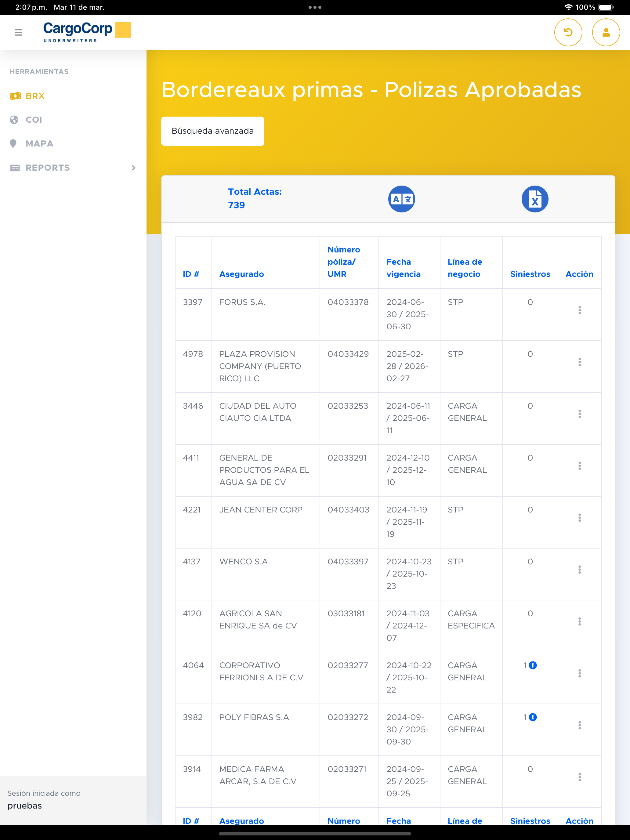Check the Wi-Fi status icon
Viewport: 630px width, 840px height.
[x=568, y=7]
